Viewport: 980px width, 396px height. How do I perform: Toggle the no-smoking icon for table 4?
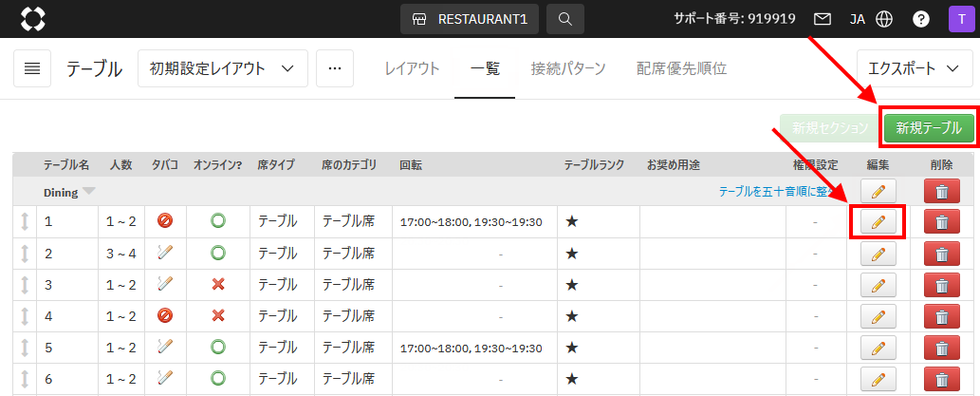(x=165, y=315)
